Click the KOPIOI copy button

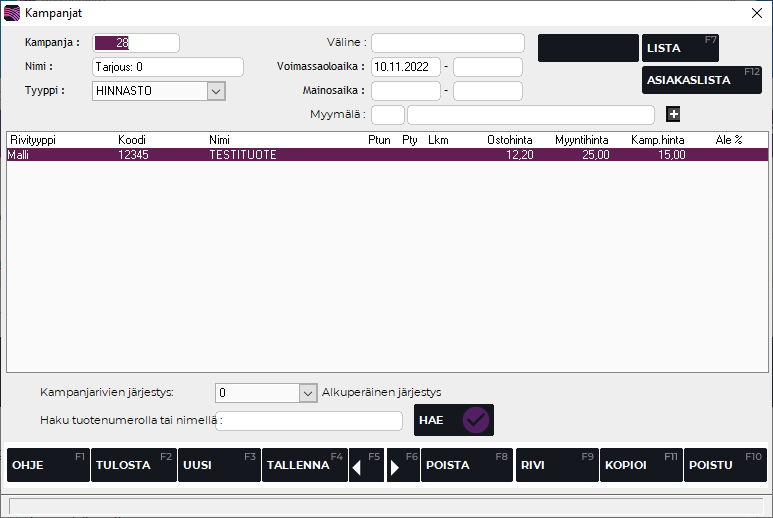click(x=641, y=465)
